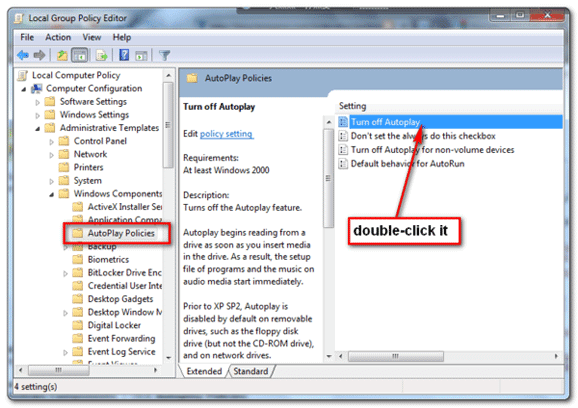Click the Computer Configuration computer icon
The width and height of the screenshot is (578, 408).
click(x=36, y=88)
